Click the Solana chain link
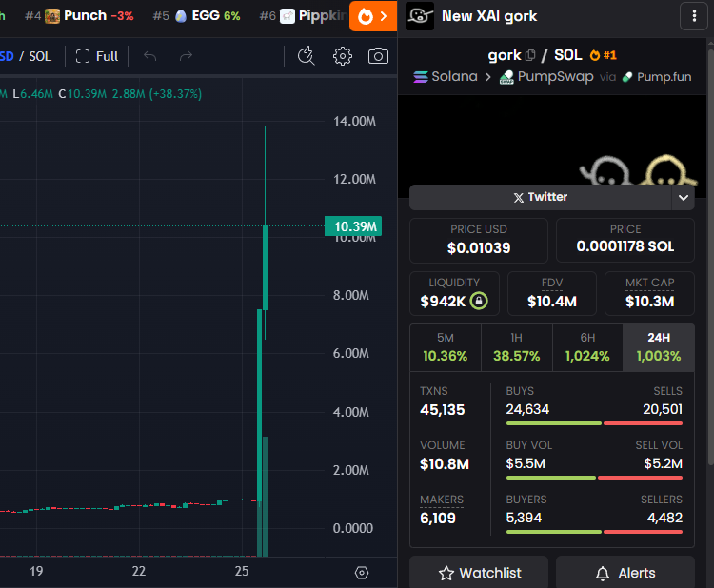 point(446,76)
